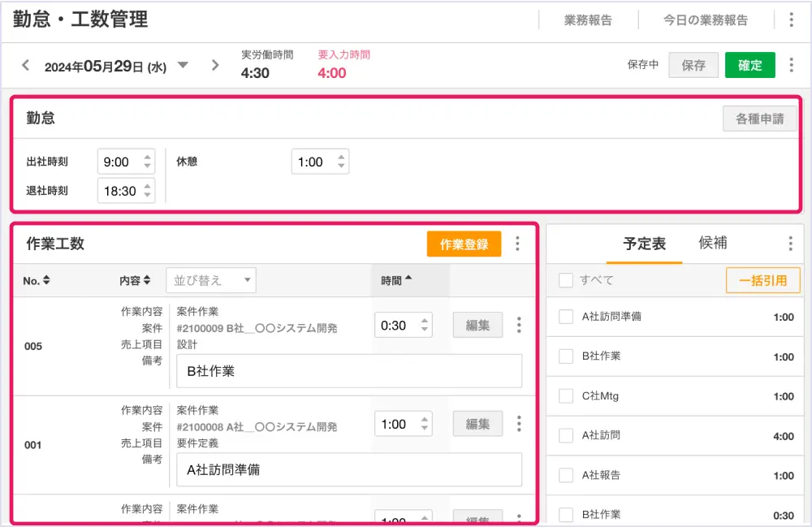Screen dimensions: 812x527
Task: Open 今日の業務報告 in header
Action: (x=705, y=20)
